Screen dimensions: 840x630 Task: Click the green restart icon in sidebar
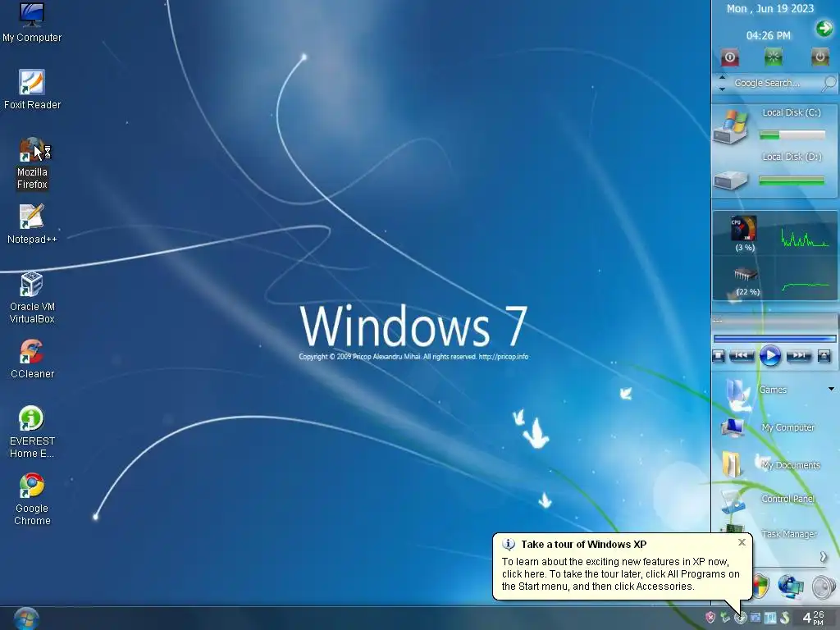[773, 57]
